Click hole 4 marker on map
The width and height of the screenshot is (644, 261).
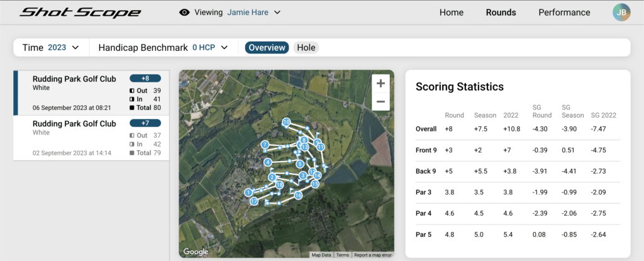(268, 162)
